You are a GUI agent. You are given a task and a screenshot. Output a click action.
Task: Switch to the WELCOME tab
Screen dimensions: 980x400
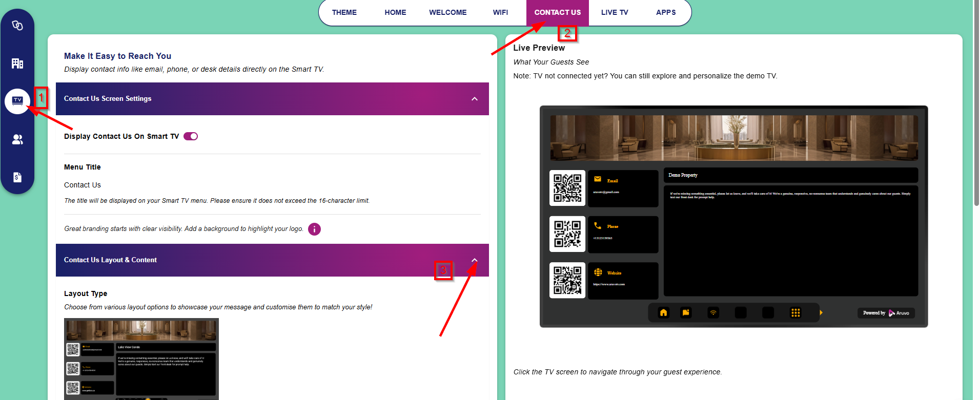448,12
